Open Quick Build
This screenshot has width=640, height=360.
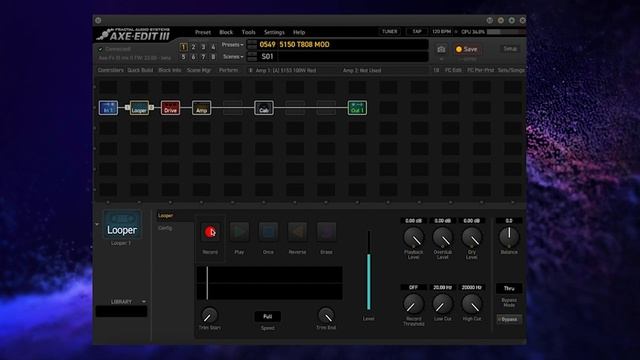coord(140,70)
